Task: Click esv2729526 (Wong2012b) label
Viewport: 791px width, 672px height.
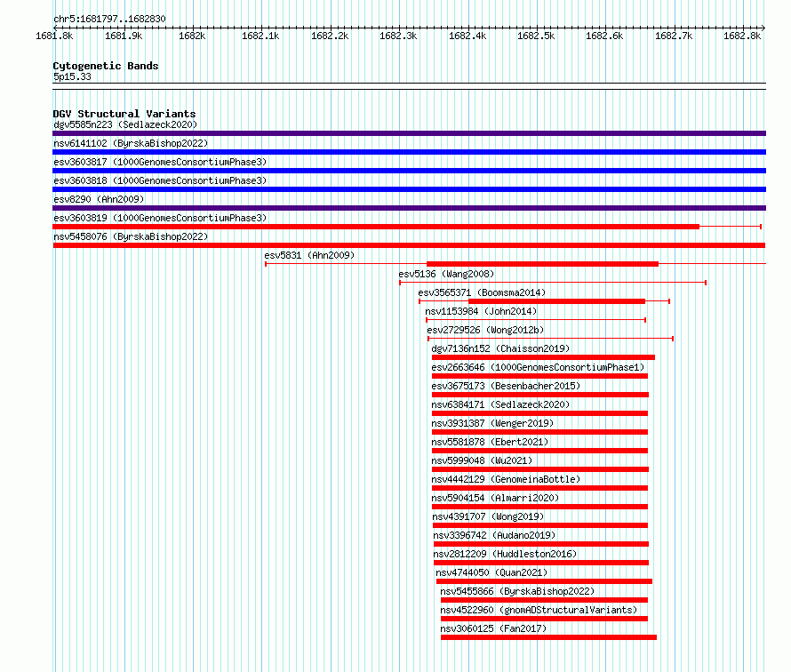Action: (485, 330)
